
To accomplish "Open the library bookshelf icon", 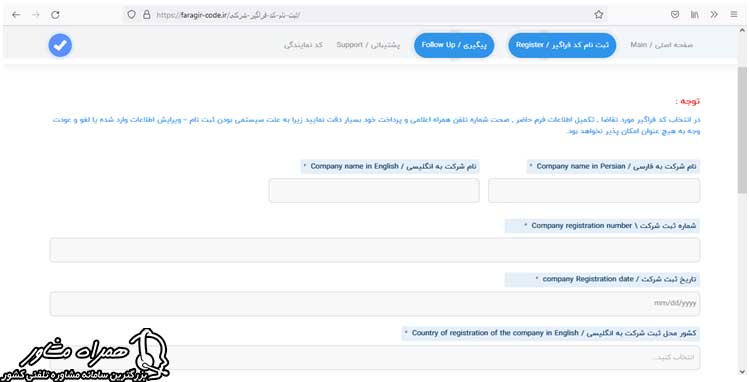I will click(x=695, y=15).
